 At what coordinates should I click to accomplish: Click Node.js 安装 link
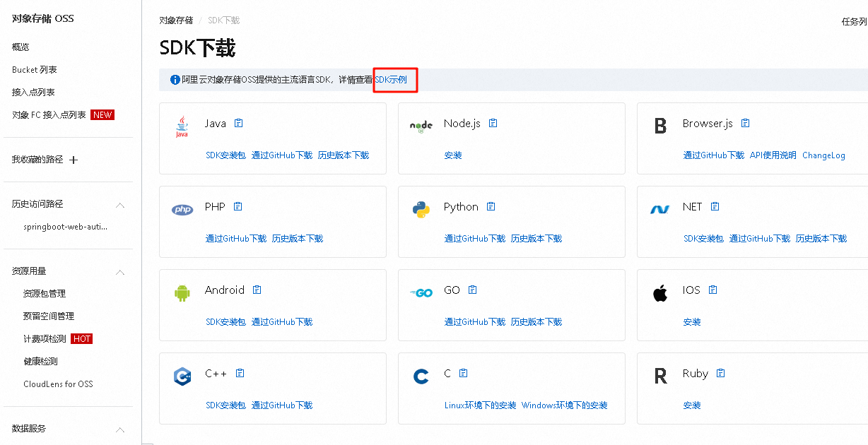pyautogui.click(x=453, y=155)
